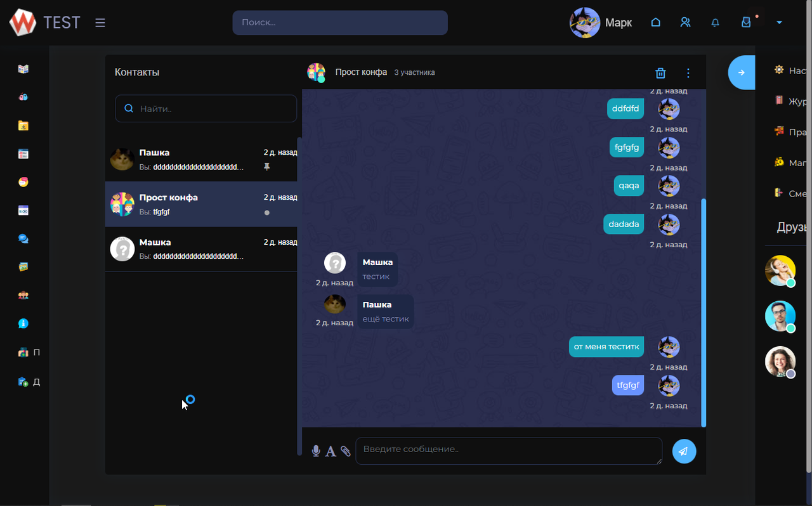Delete chat with the trash icon
The image size is (812, 506).
(660, 73)
